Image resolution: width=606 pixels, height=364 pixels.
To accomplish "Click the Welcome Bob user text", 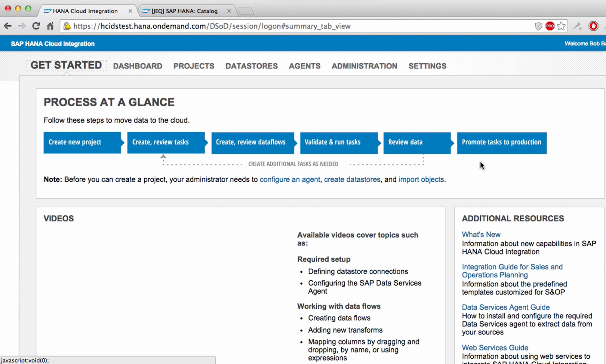I will pos(585,44).
